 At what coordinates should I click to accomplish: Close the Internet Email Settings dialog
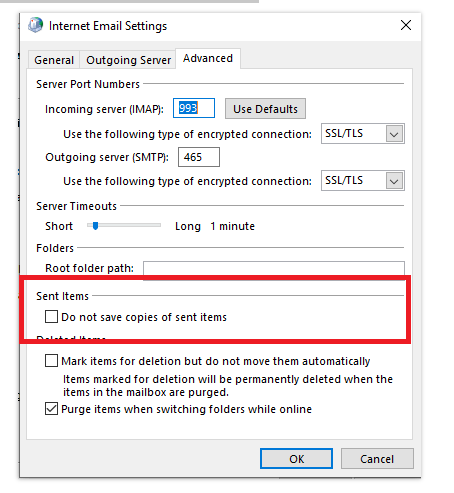point(406,25)
